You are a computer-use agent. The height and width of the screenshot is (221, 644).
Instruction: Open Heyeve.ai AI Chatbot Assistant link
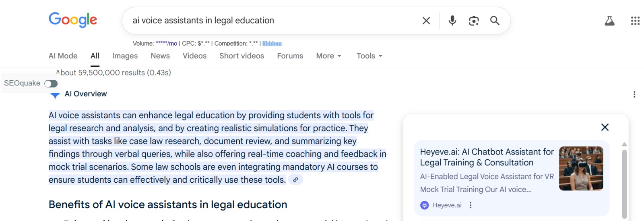pos(487,157)
